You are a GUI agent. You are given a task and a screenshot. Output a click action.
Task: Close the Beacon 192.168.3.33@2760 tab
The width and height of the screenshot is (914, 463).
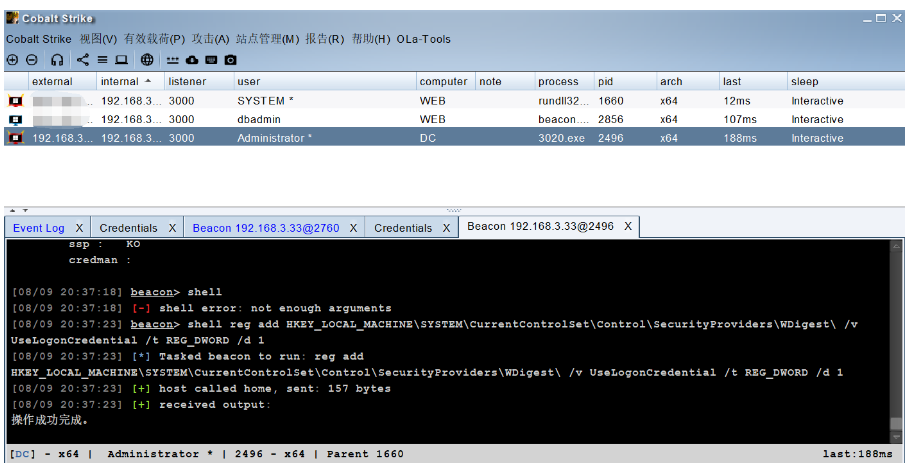point(353,228)
